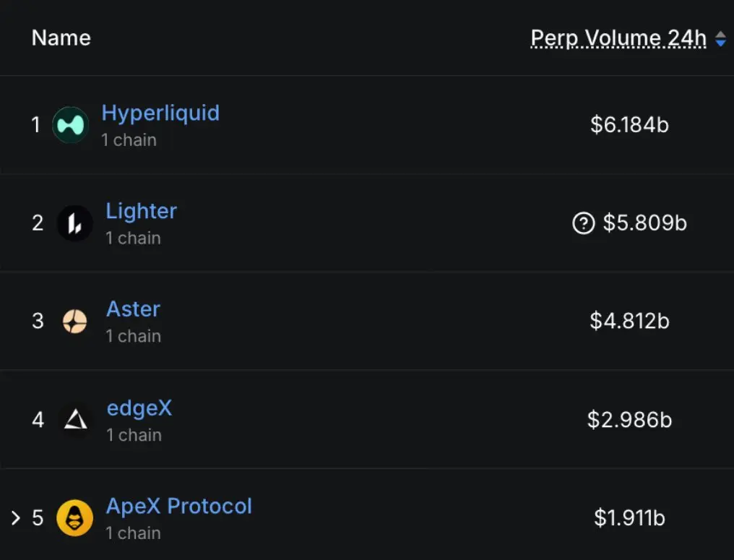
Task: Click Aster's $4.812b volume value
Action: (x=630, y=322)
